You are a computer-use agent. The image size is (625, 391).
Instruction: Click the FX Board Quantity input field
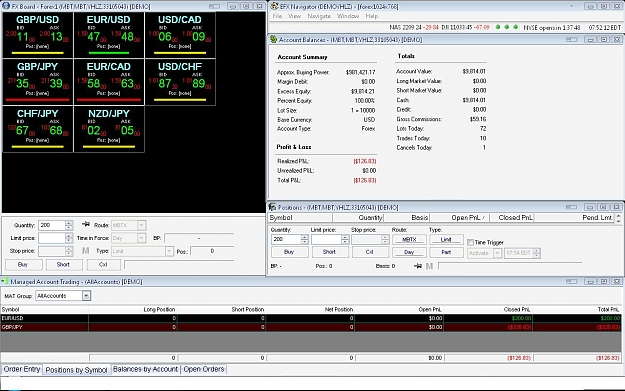pos(52,225)
